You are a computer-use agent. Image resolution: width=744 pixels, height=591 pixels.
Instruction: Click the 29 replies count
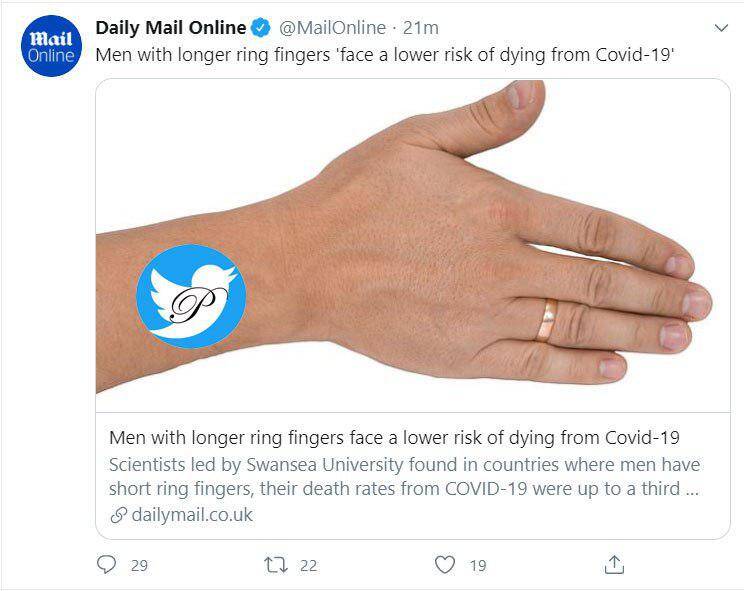pos(140,565)
